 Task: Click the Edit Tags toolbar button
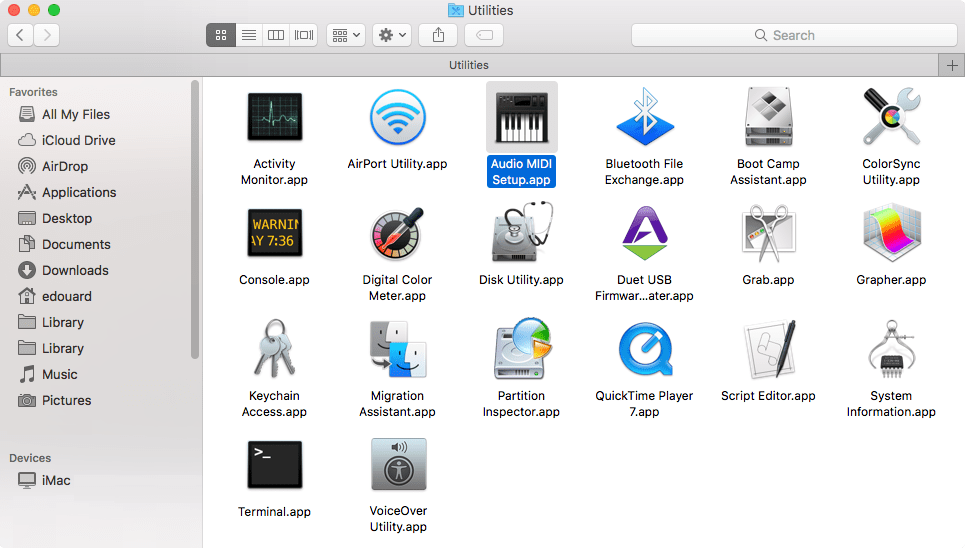coord(484,35)
